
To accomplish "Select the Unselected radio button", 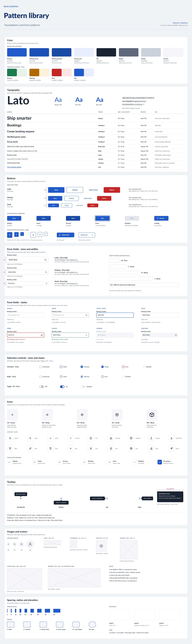I will point(40,377).
